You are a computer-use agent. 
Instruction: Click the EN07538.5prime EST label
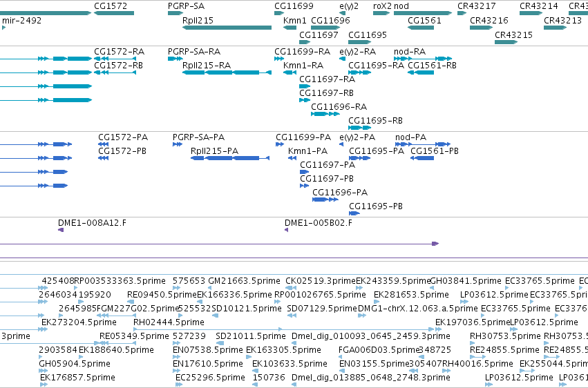click(208, 350)
